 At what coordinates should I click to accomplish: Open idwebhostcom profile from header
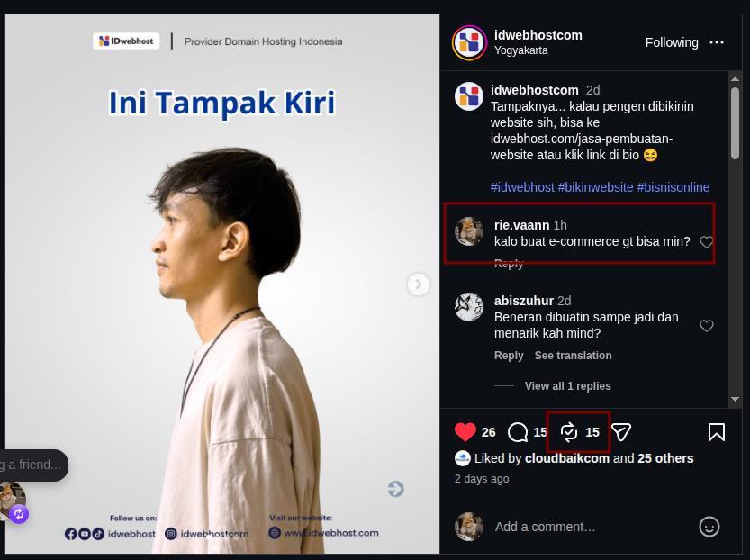[x=538, y=35]
